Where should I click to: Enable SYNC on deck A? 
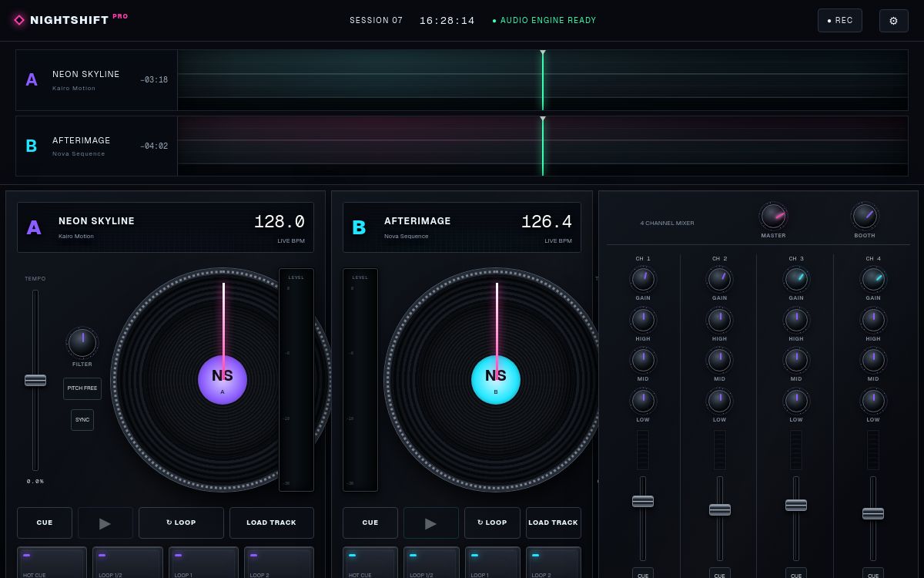pyautogui.click(x=82, y=420)
